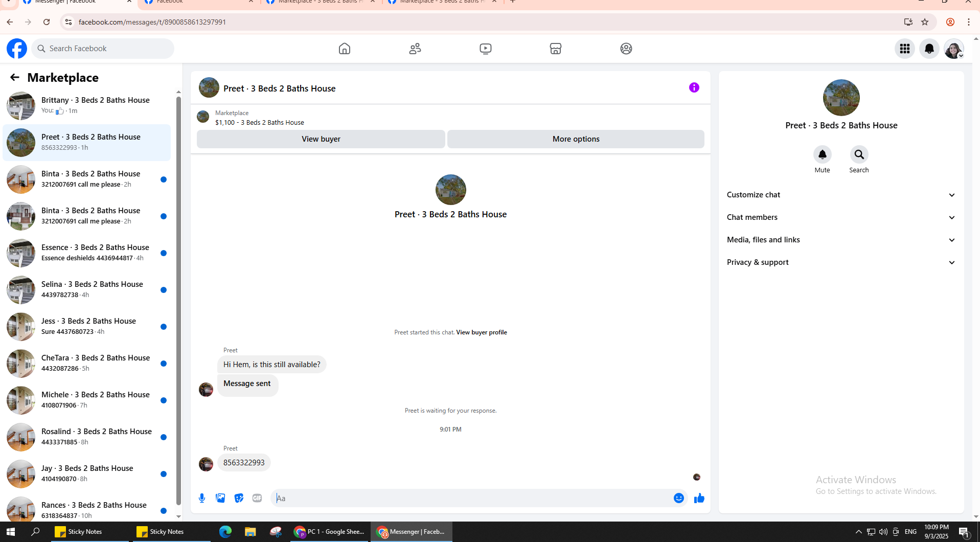The height and width of the screenshot is (542, 980).
Task: Choose a GIF
Action: pos(257,498)
